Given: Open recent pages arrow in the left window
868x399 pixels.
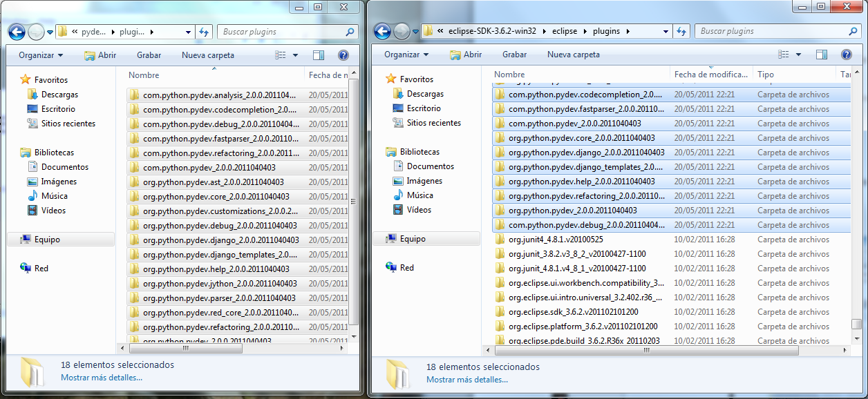Looking at the screenshot, I should [50, 32].
